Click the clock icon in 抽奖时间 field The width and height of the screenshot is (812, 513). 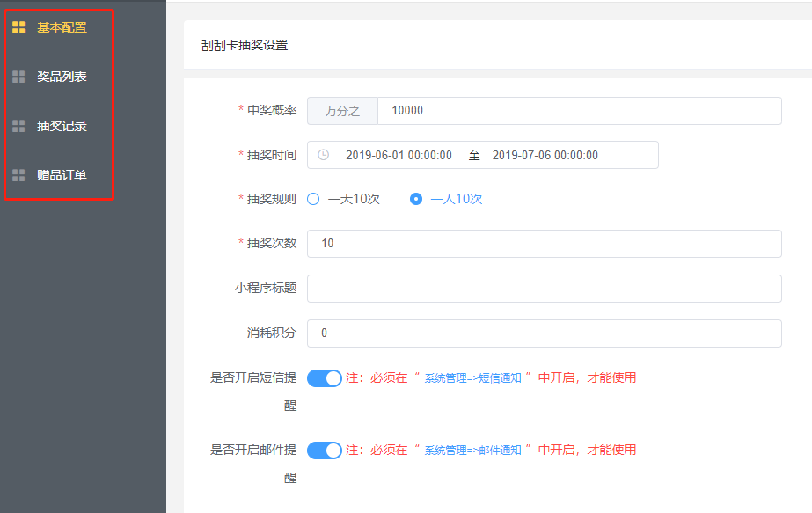[323, 155]
